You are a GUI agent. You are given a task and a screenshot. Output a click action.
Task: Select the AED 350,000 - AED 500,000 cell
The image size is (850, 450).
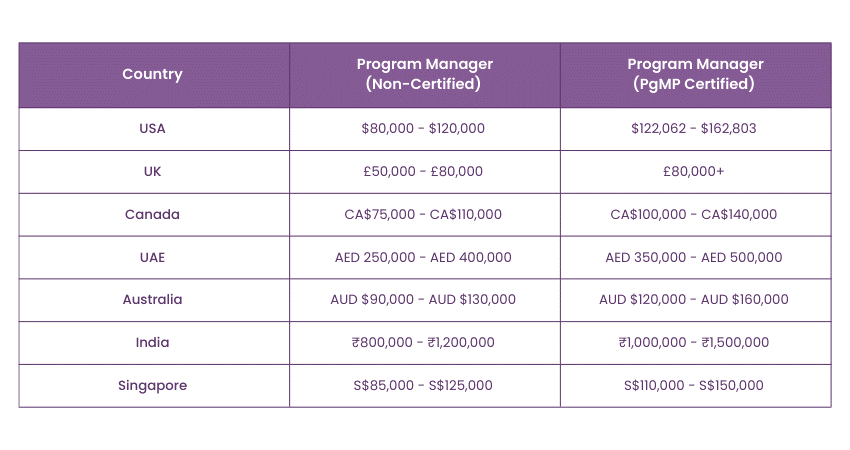694,257
